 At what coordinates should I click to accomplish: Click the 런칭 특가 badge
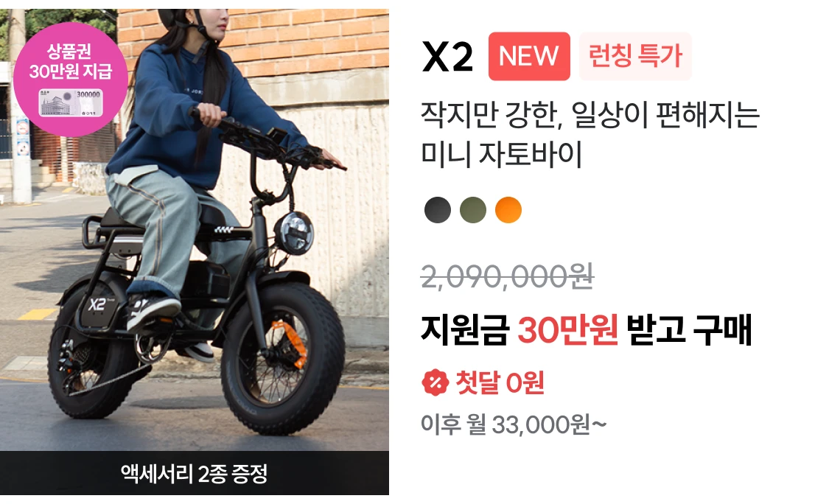[x=635, y=56]
